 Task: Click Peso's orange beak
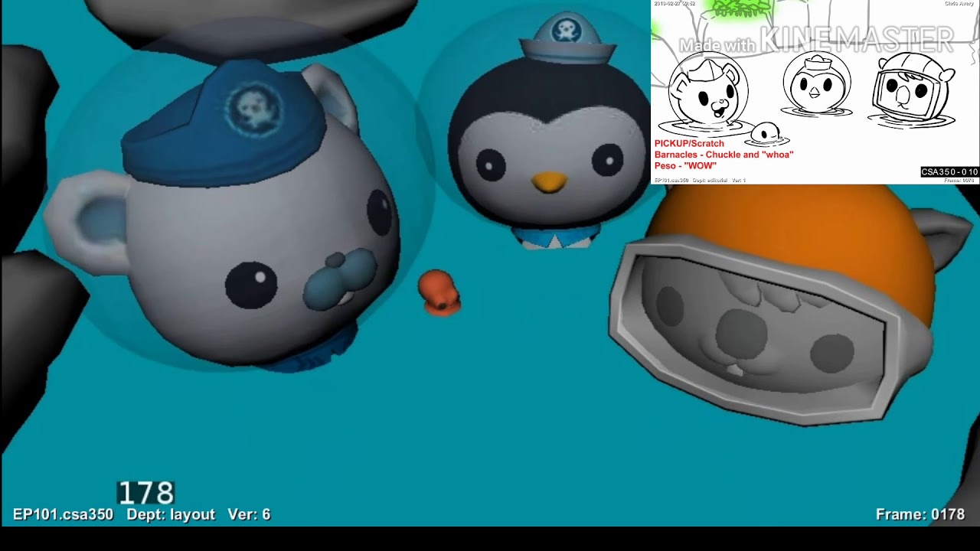click(549, 181)
